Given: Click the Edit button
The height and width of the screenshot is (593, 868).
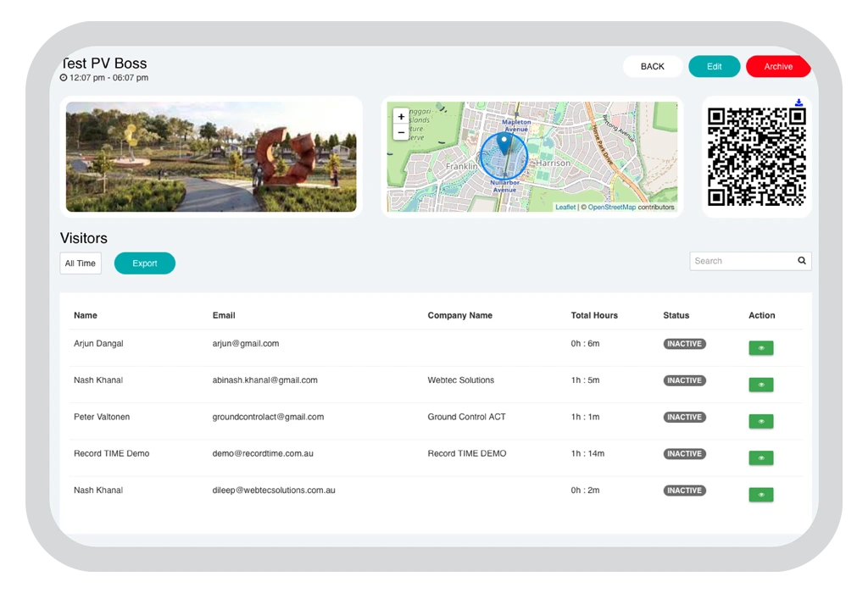Looking at the screenshot, I should 714,67.
